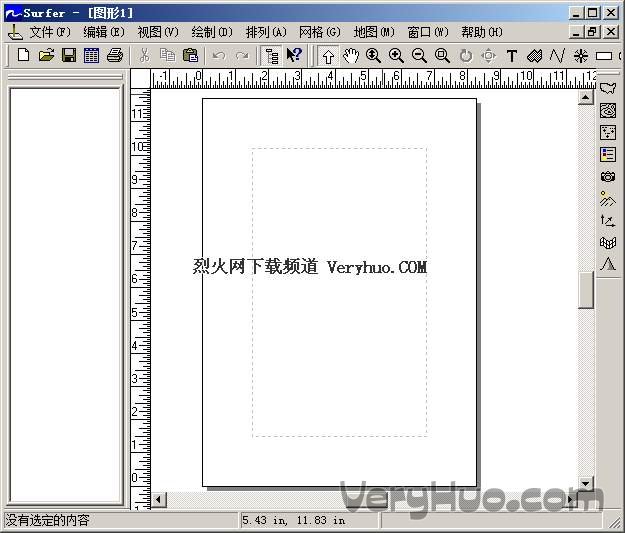The height and width of the screenshot is (533, 625).
Task: Activate the context help question-arrow icon
Action: click(295, 55)
